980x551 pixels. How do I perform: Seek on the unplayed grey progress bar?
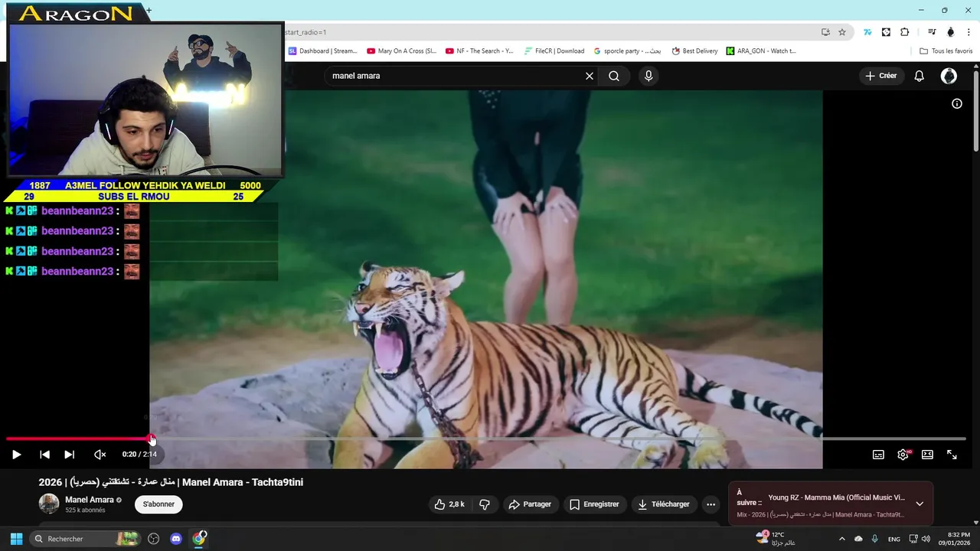coord(559,439)
